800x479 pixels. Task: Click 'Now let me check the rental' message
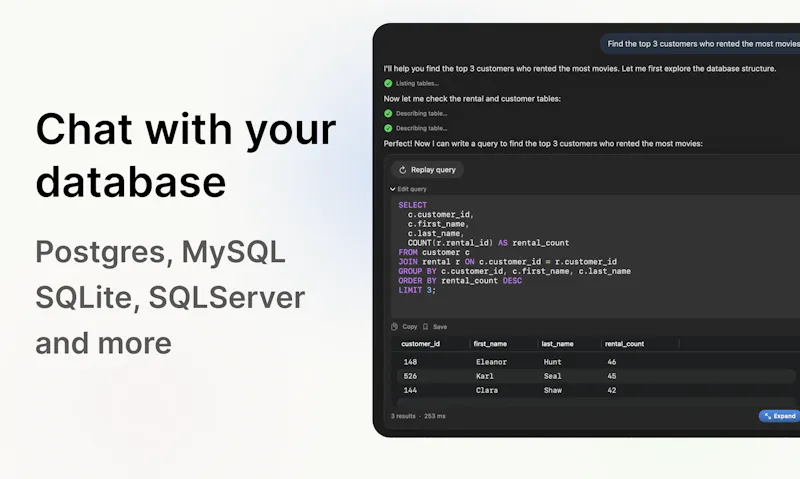coord(472,98)
